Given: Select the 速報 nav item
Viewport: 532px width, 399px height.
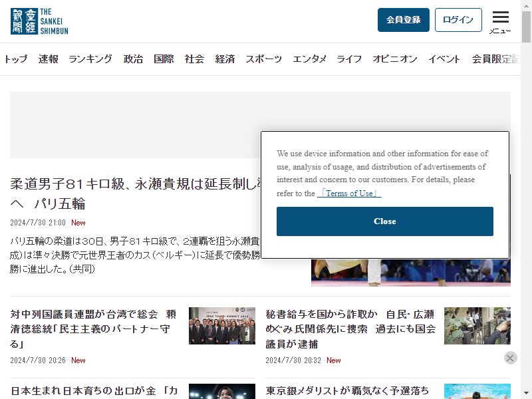Looking at the screenshot, I should (48, 59).
